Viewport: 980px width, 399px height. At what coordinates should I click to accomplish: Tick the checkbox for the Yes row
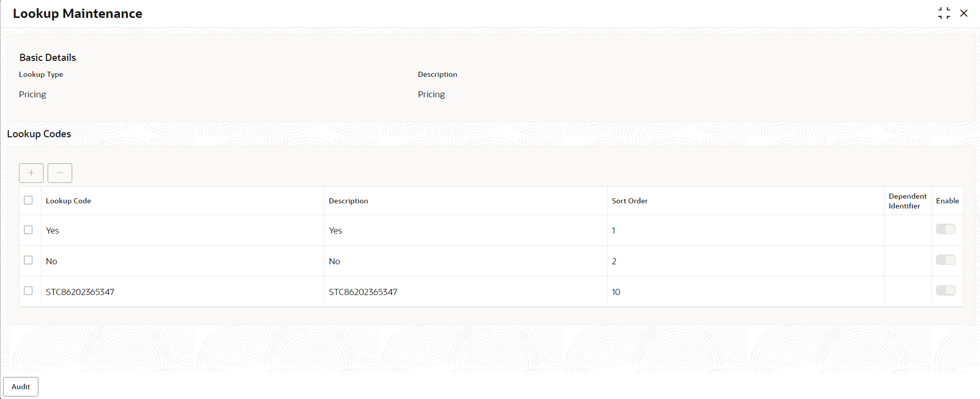pyautogui.click(x=28, y=230)
